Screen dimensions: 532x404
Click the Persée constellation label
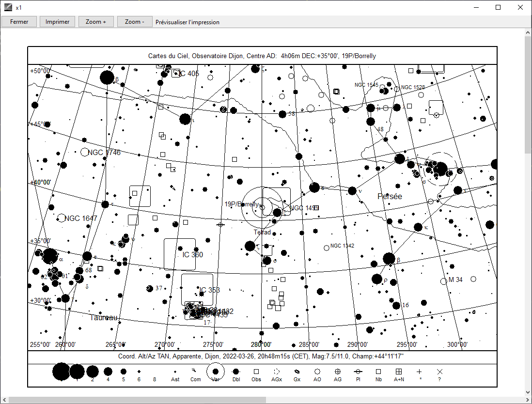[x=390, y=196]
